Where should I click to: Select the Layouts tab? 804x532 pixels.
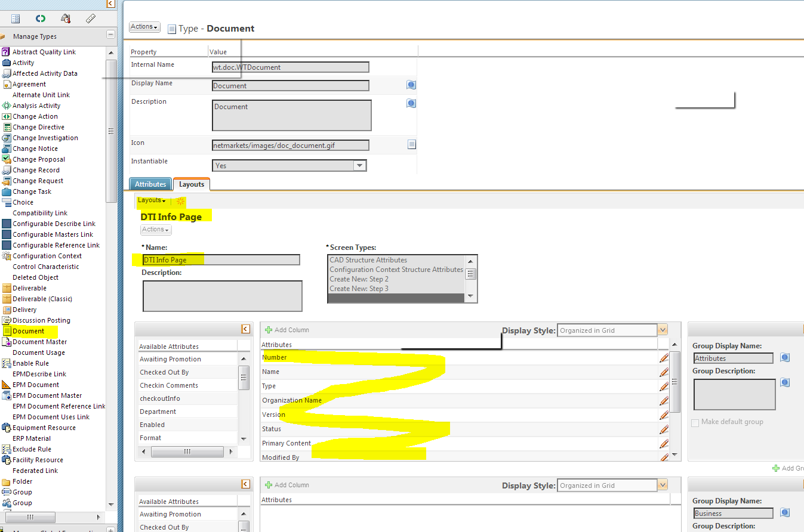click(x=192, y=184)
